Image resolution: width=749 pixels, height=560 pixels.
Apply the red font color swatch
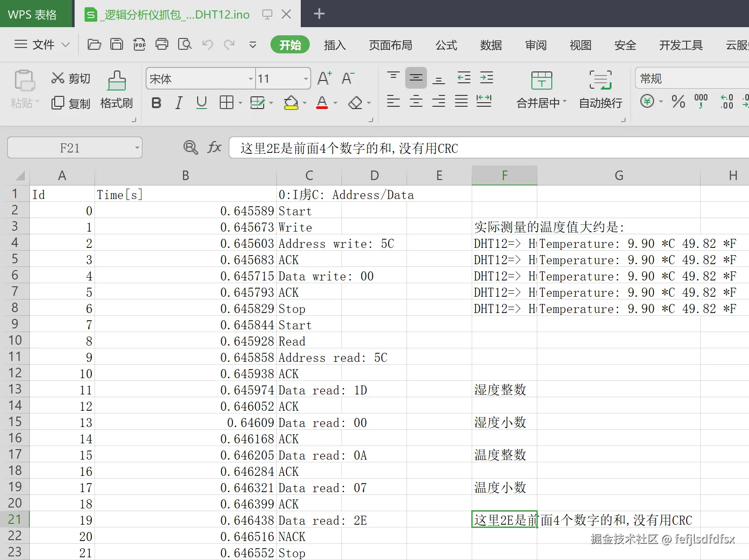coord(322,103)
